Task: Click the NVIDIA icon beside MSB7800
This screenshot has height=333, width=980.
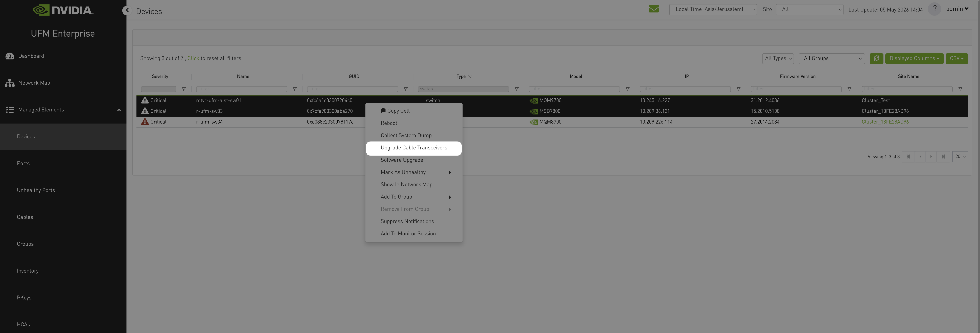Action: [534, 111]
